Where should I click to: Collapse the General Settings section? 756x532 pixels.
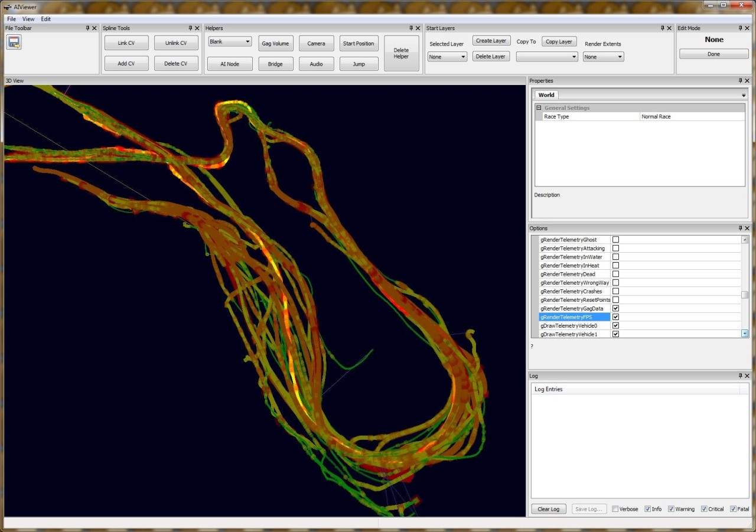[539, 108]
